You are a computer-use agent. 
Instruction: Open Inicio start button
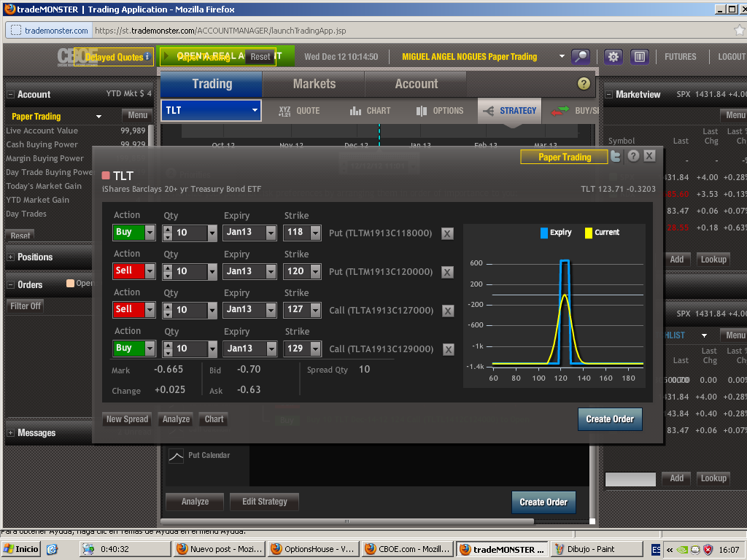tap(21, 549)
